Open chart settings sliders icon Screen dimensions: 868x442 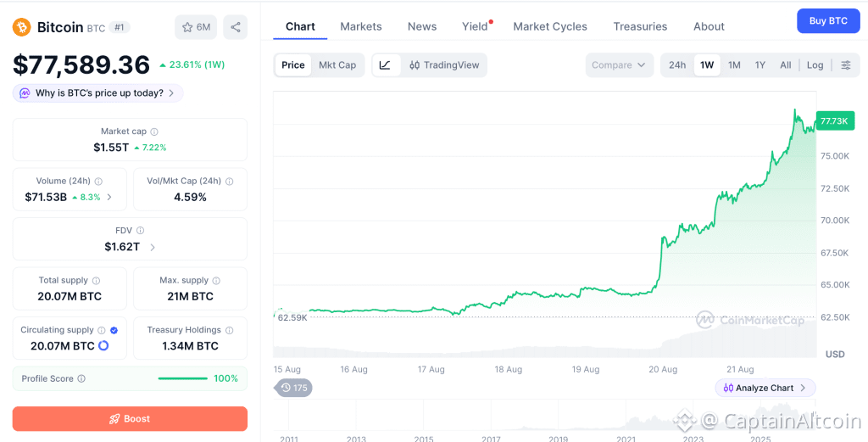coord(846,64)
